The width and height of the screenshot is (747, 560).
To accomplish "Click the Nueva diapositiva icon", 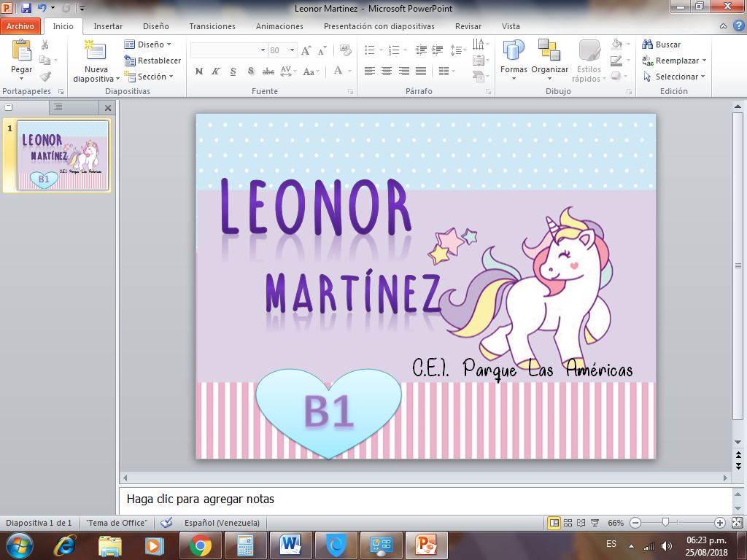I will tap(96, 50).
